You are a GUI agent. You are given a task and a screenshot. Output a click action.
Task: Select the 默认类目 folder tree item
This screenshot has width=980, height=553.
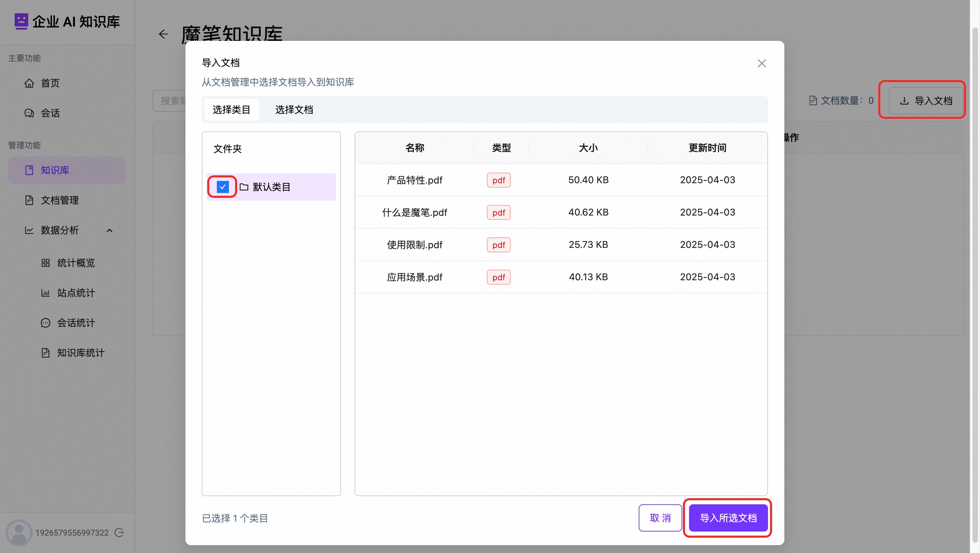pyautogui.click(x=272, y=187)
